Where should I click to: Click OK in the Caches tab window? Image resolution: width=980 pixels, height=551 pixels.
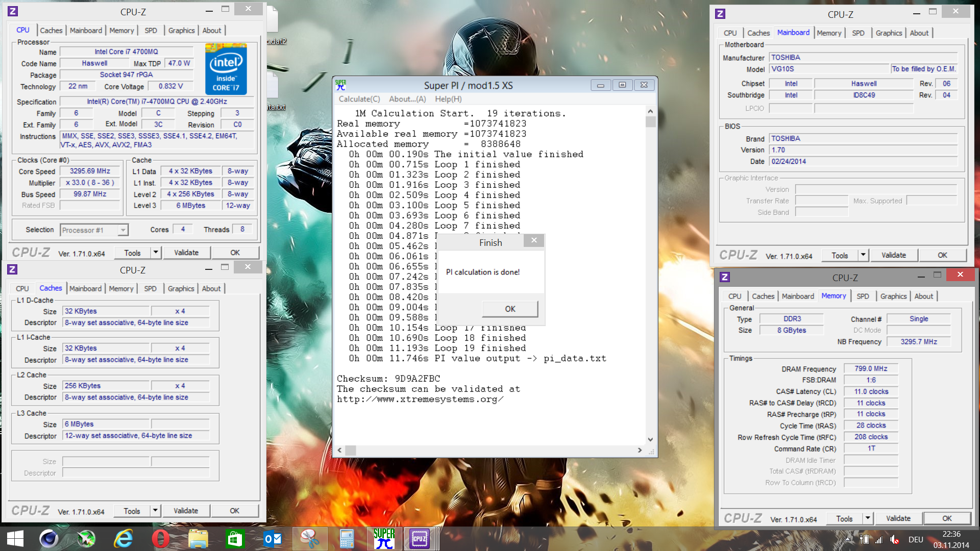(234, 511)
